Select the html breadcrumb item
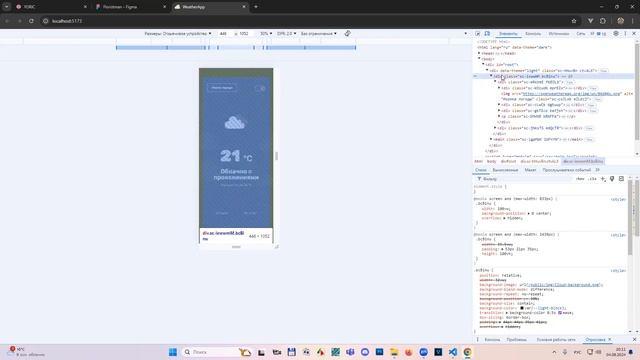 (x=478, y=161)
